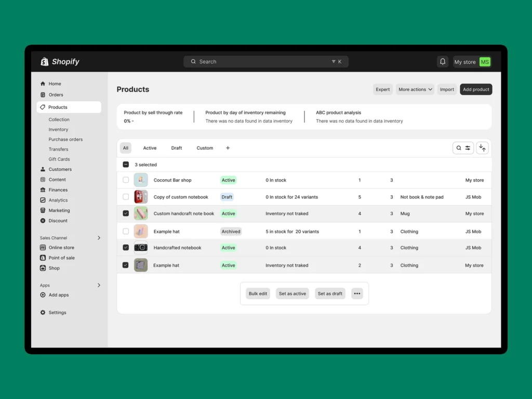Check the Coconut Bar shop checkbox

tap(126, 180)
